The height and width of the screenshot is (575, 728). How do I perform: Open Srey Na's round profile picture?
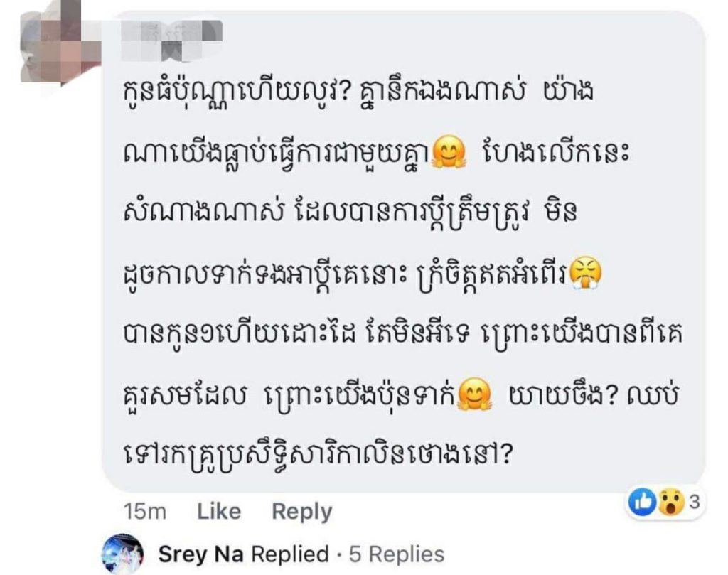(122, 554)
